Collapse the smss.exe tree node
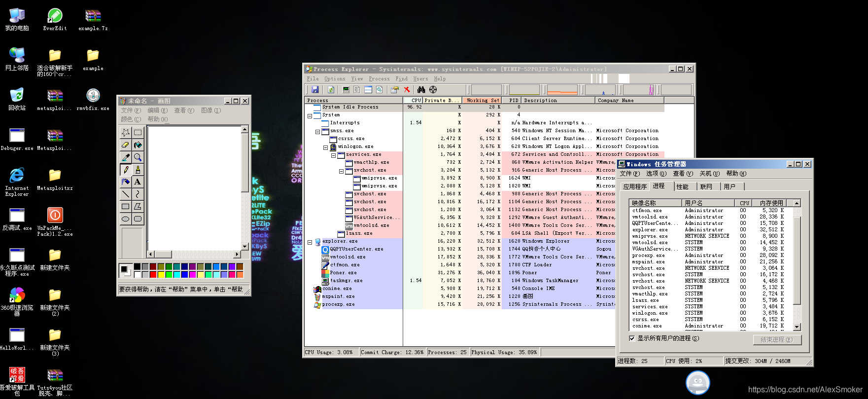868x399 pixels. point(318,132)
